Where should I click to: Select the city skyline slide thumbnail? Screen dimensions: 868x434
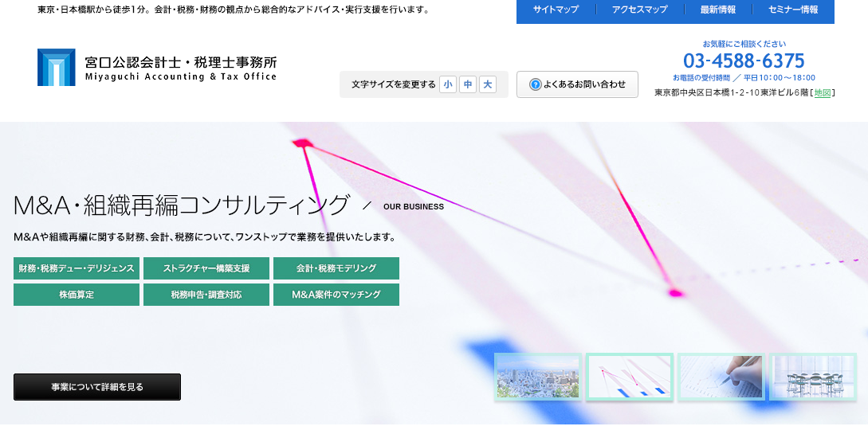click(538, 377)
